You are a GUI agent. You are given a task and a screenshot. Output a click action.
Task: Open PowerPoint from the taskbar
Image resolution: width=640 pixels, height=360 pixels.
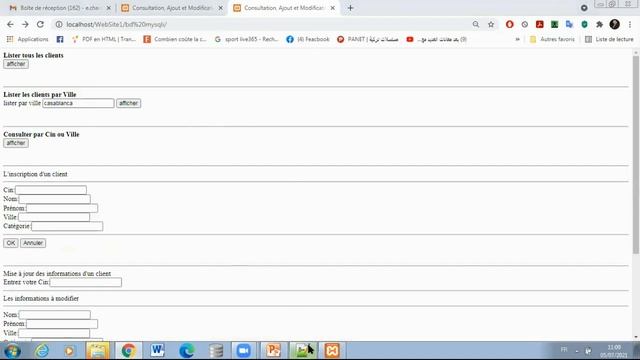coord(273,351)
